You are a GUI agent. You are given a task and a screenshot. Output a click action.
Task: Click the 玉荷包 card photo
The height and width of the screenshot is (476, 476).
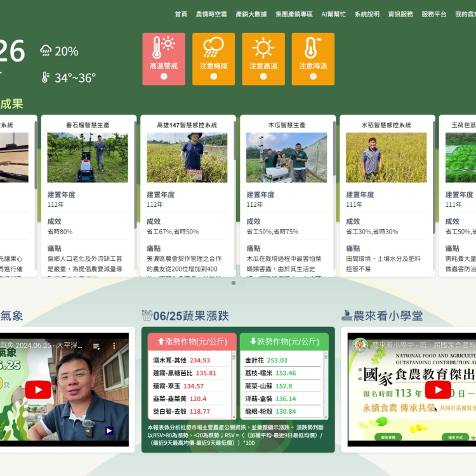tap(461, 157)
